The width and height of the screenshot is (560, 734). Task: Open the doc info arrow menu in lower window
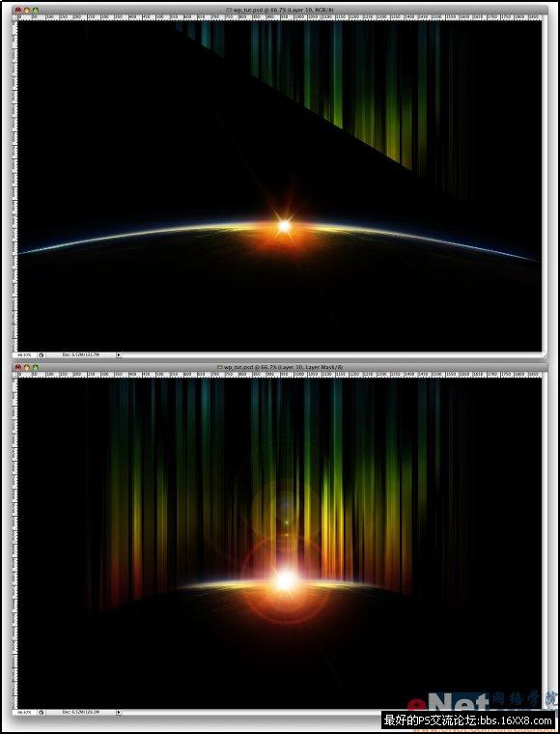(x=119, y=712)
